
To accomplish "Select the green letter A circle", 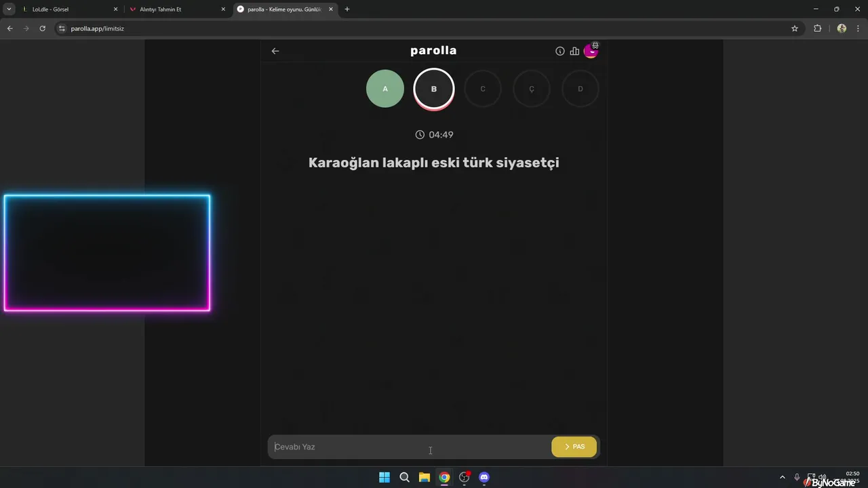I will (x=385, y=89).
